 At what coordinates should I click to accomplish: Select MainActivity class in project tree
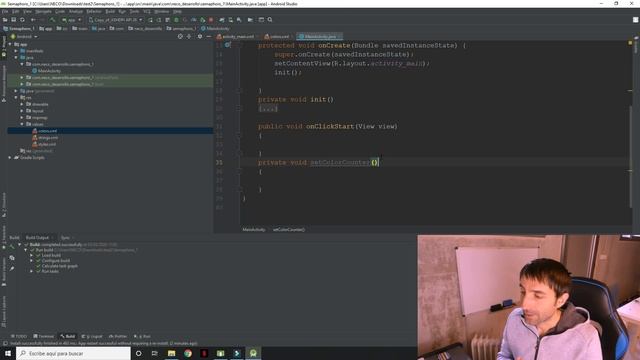pos(46,71)
